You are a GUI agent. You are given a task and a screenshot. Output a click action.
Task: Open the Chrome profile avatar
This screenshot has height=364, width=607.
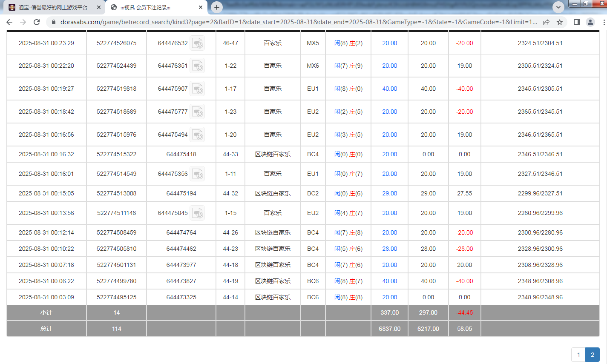590,22
